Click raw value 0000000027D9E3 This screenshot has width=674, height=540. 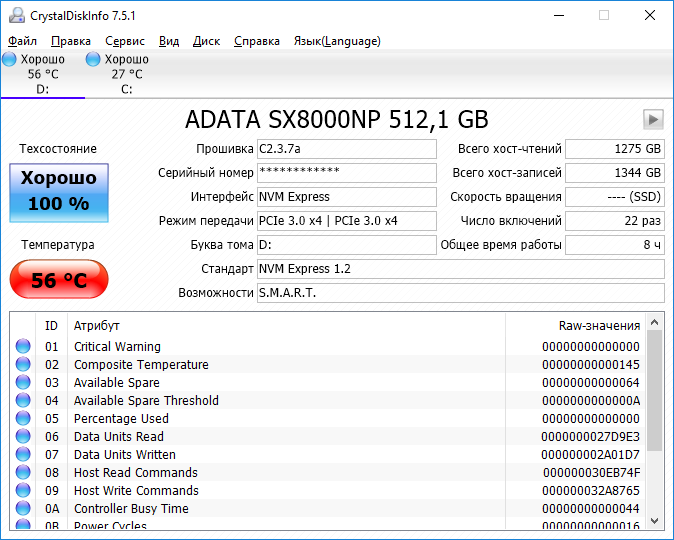point(591,437)
